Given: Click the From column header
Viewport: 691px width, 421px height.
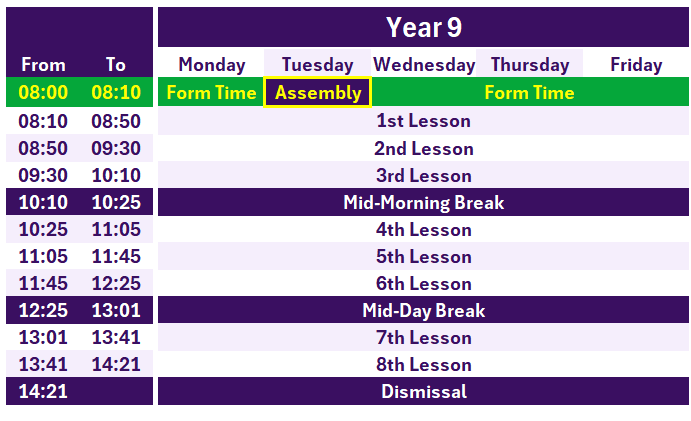Looking at the screenshot, I should click(x=43, y=65).
